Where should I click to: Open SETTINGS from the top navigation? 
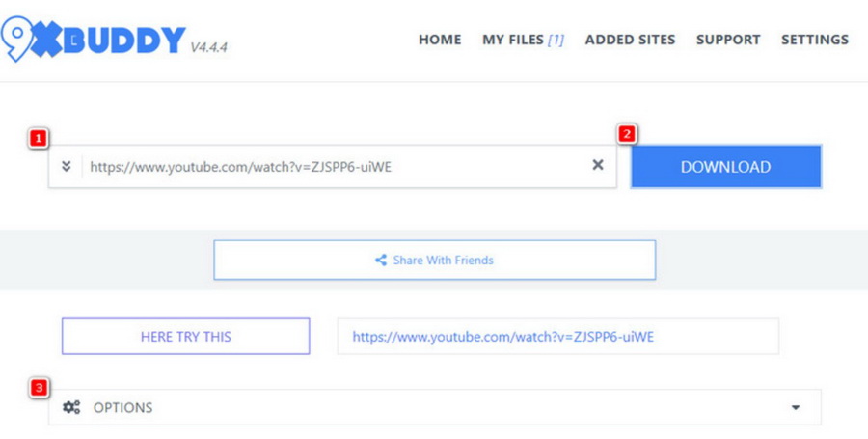[x=815, y=40]
